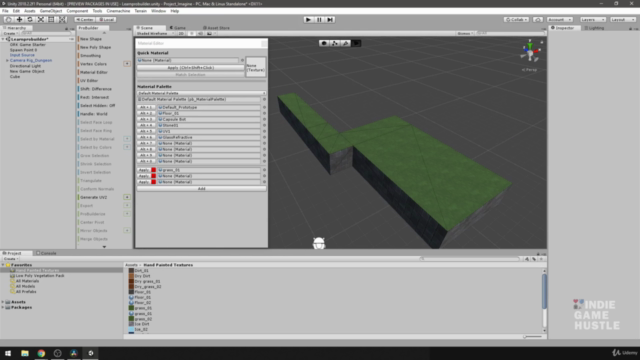Open the Component menu

tap(77, 11)
